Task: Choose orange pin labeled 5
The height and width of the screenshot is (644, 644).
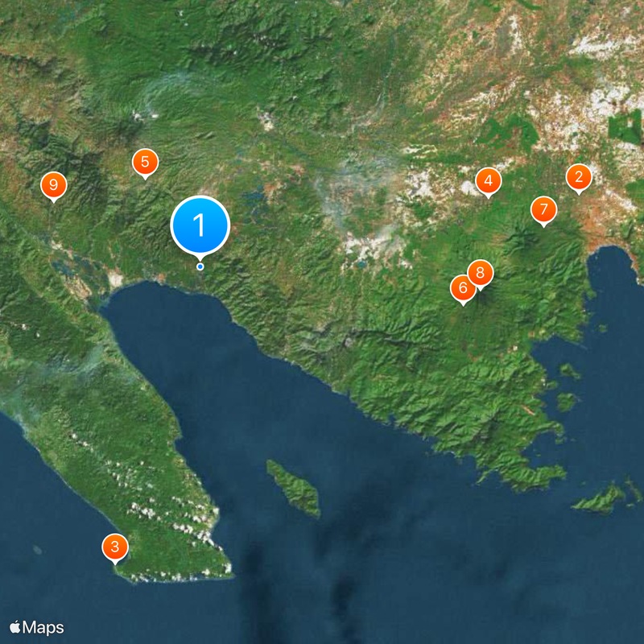Action: click(145, 163)
